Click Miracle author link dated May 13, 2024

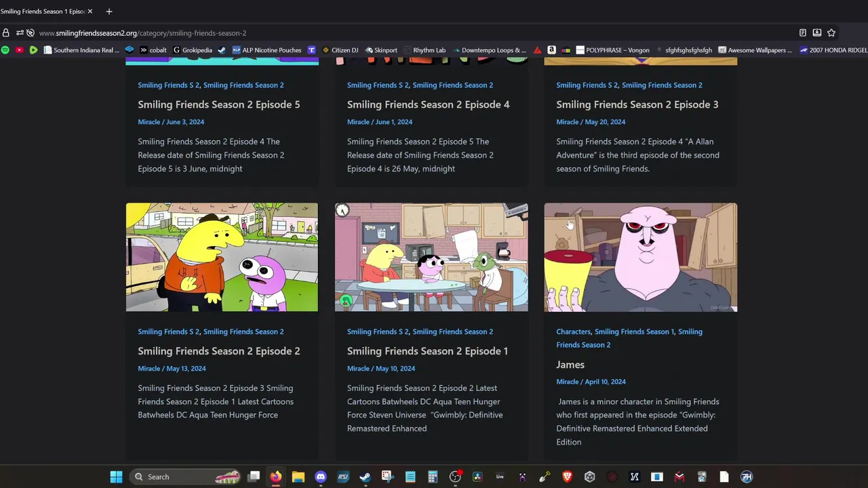[x=149, y=369]
